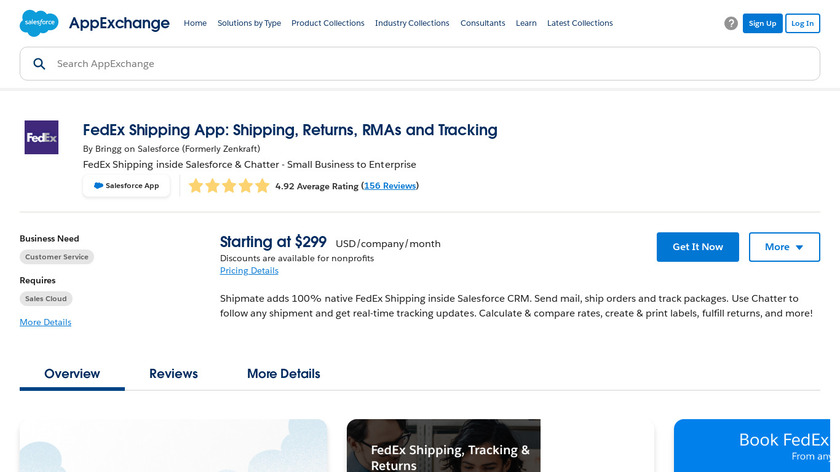The height and width of the screenshot is (472, 840).
Task: Click the five-star rating icons
Action: click(229, 186)
